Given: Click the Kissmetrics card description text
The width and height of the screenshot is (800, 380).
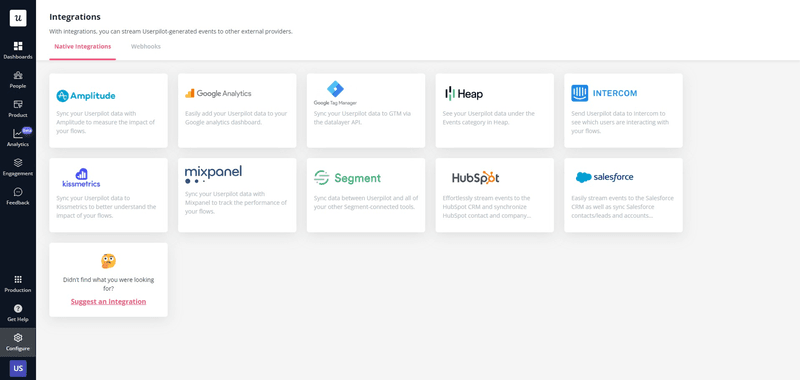Looking at the screenshot, I should [x=106, y=207].
